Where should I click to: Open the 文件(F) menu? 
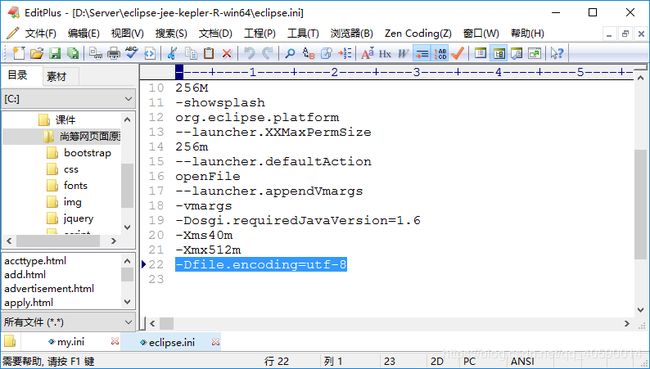click(41, 33)
